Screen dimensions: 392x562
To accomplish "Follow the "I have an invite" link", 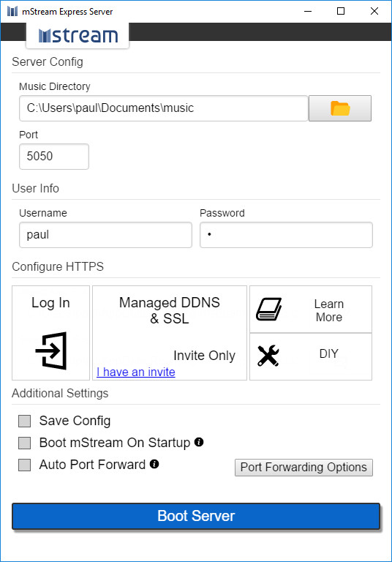I will (x=136, y=372).
